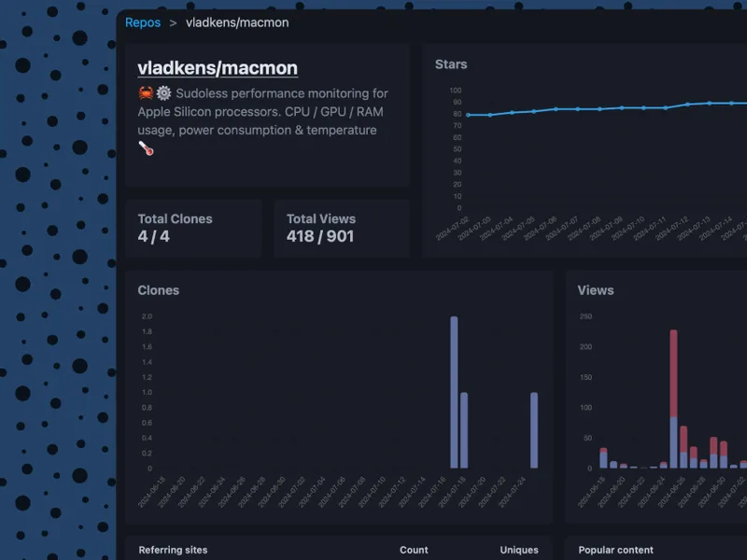Click the Views chart heading
This screenshot has width=747, height=560.
(596, 290)
